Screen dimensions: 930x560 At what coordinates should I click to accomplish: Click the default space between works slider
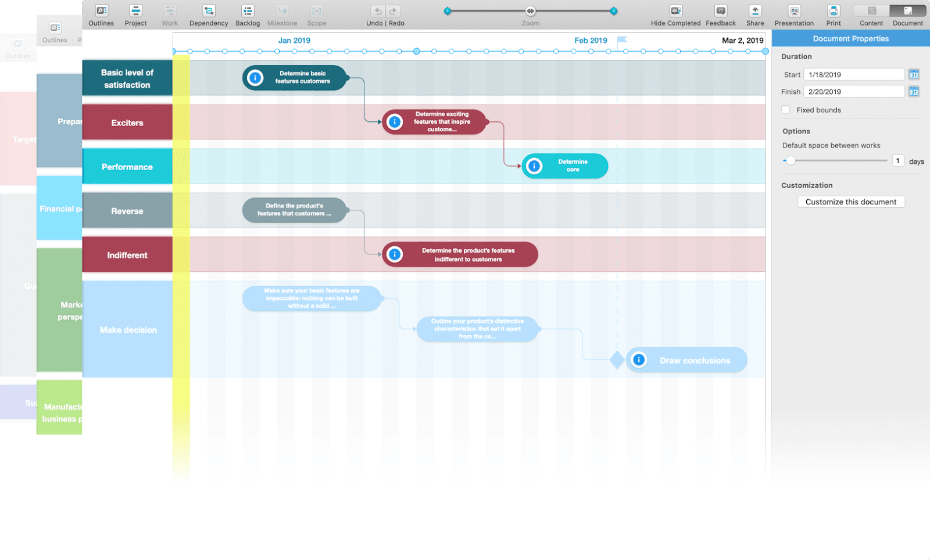[x=791, y=161]
